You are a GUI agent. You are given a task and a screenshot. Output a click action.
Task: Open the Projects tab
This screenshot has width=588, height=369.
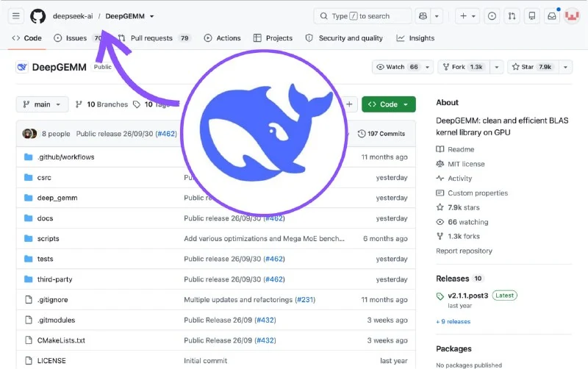273,38
